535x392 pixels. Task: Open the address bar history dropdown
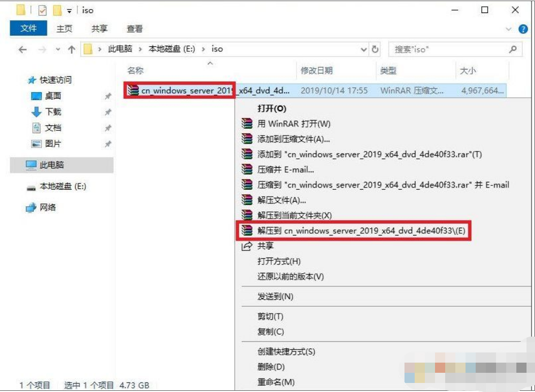click(364, 49)
